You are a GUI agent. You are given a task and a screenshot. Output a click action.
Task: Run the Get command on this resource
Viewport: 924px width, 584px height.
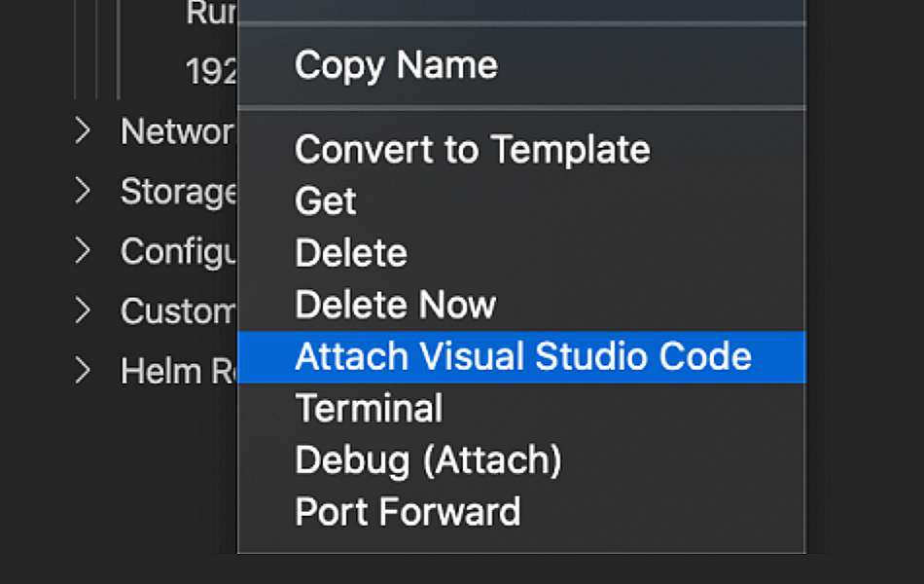325,201
